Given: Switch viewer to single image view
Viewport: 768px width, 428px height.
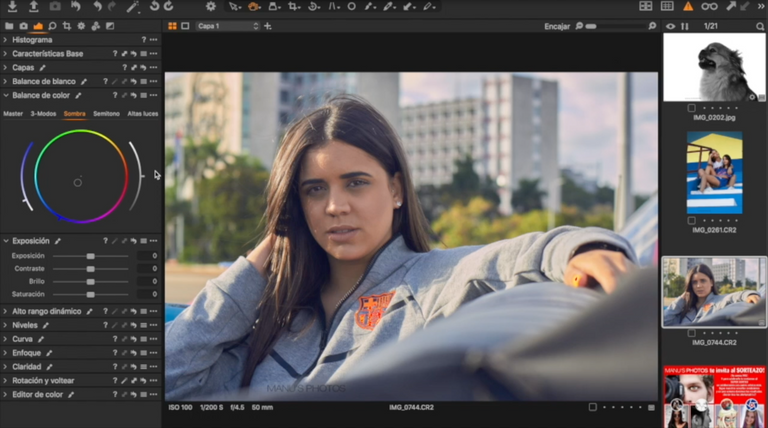Looking at the screenshot, I should [x=185, y=26].
